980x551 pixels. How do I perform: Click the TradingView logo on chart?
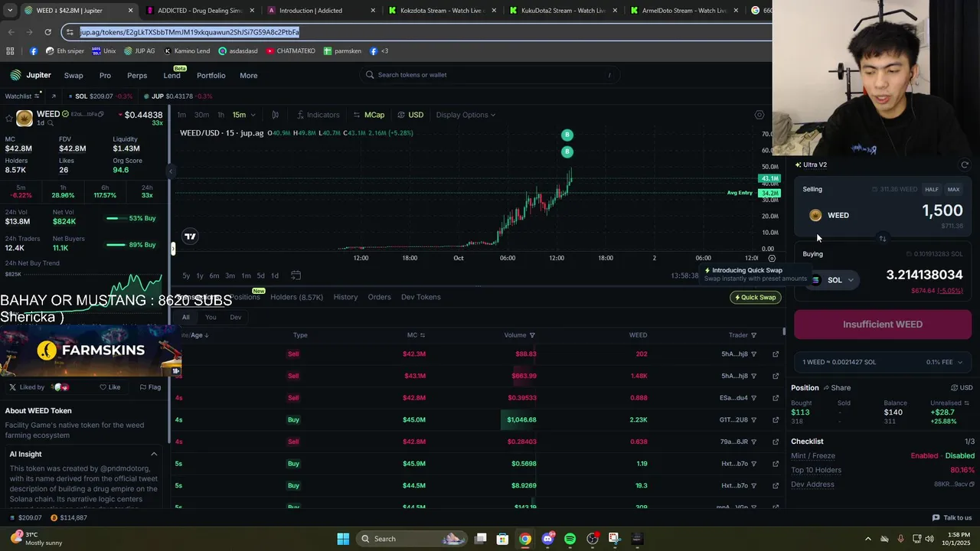coord(190,236)
